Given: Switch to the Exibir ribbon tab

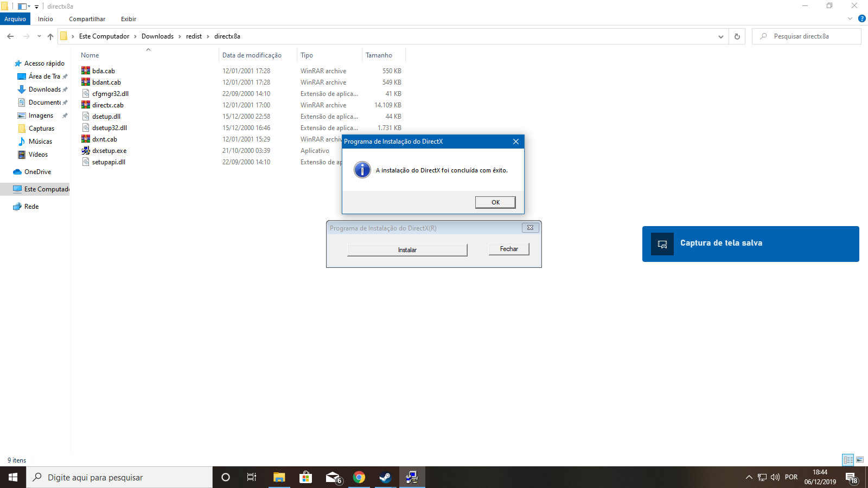Looking at the screenshot, I should [129, 19].
